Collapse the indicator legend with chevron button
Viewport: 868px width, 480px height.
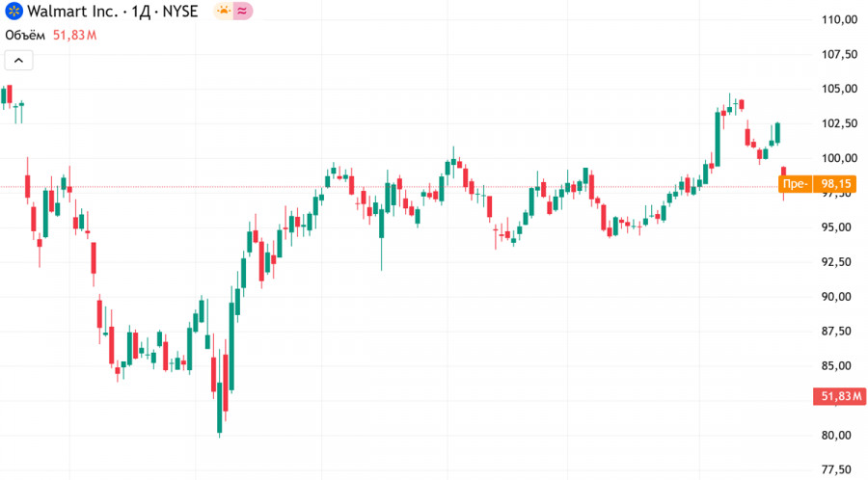[x=19, y=61]
